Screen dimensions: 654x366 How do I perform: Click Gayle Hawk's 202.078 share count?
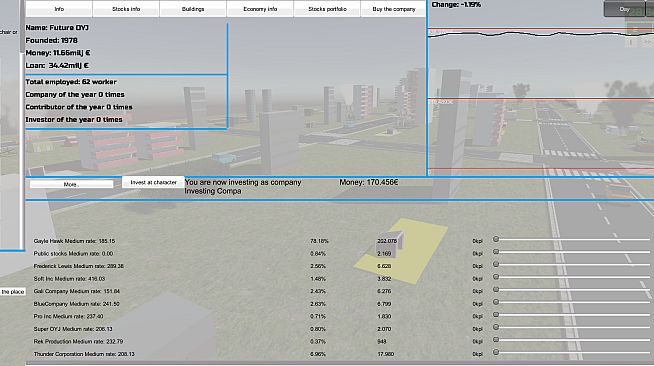click(387, 241)
